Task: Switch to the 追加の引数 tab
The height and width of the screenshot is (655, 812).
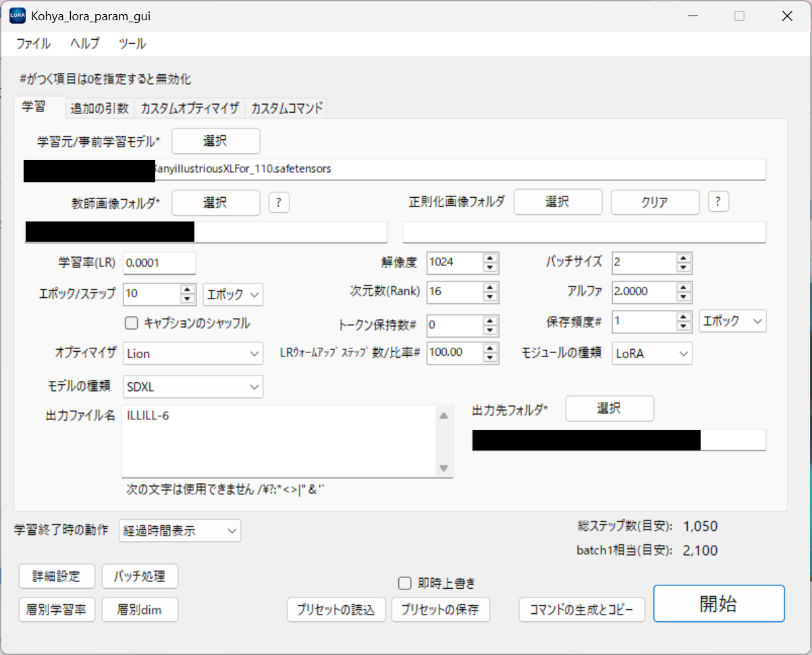Action: click(99, 108)
